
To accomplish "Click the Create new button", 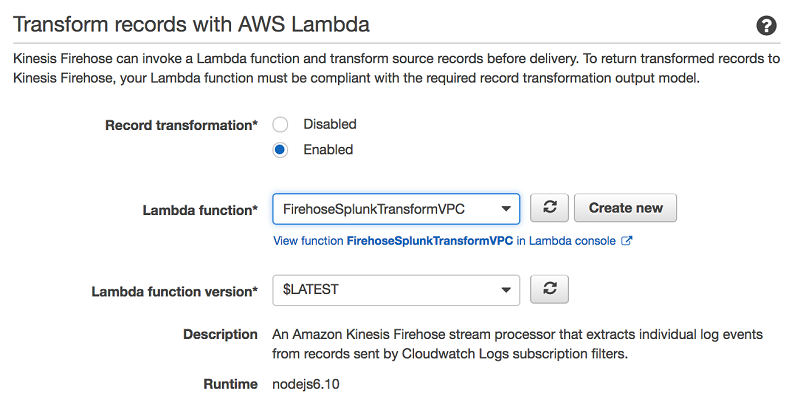I will (x=626, y=208).
